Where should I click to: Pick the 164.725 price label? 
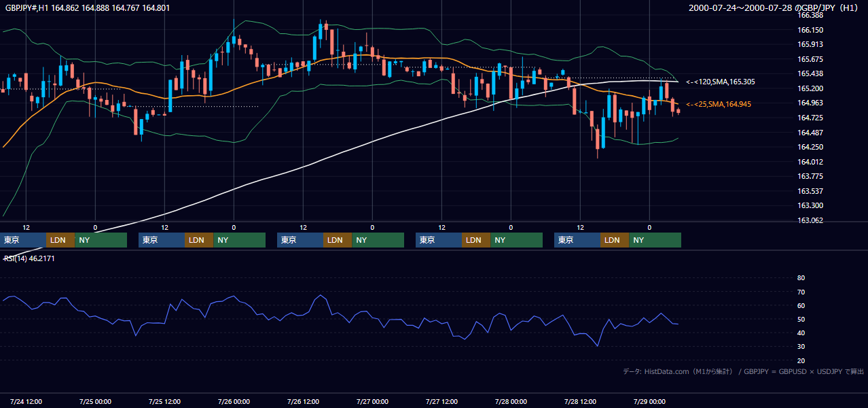(810, 118)
